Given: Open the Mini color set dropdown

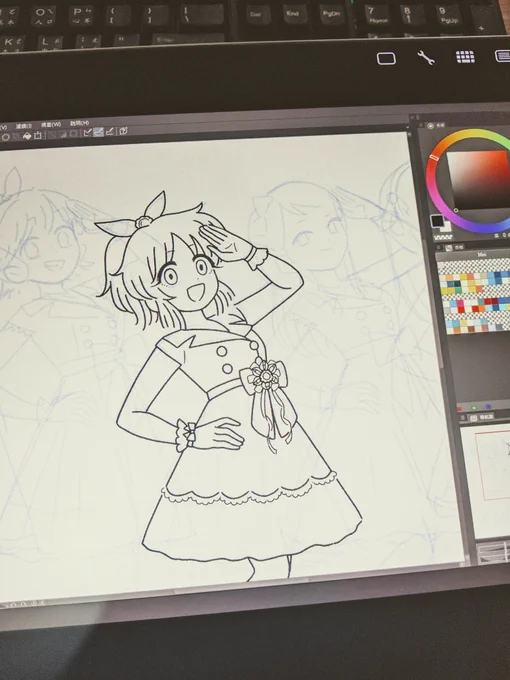Looking at the screenshot, I should (481, 255).
